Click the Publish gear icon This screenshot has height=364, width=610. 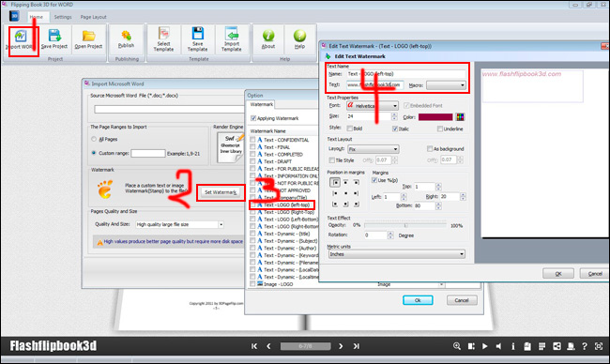click(126, 36)
